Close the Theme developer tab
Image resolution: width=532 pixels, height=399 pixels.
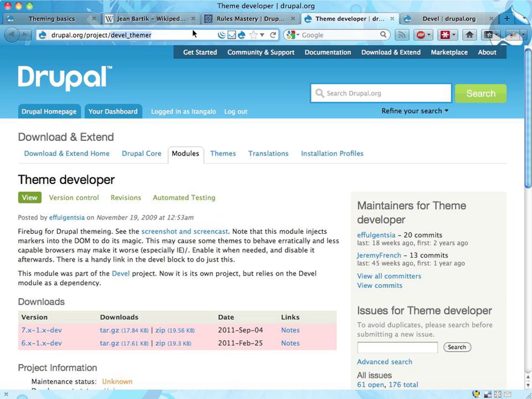point(392,19)
